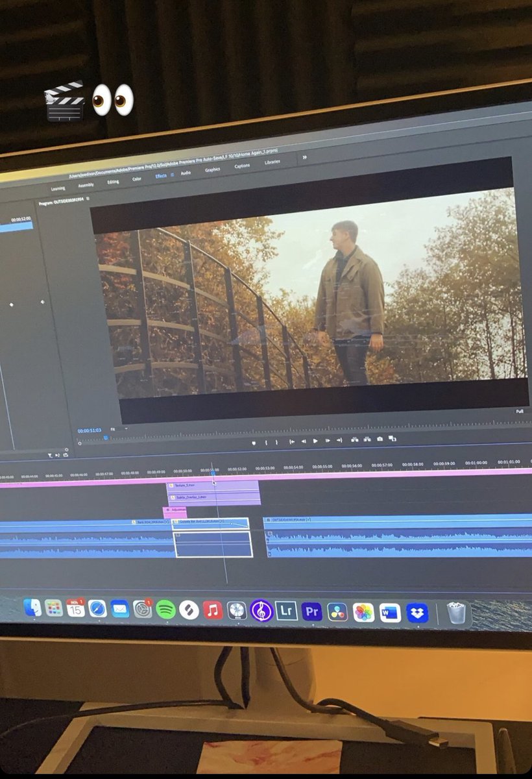Open the Trash in the dock
Viewport: 532px width, 779px height.
point(457,613)
